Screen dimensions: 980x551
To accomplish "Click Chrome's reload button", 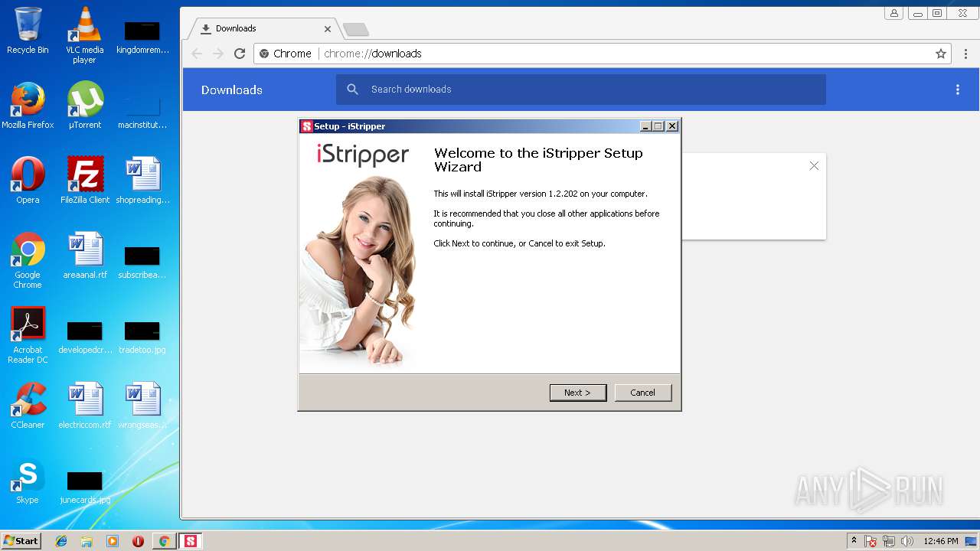I will coord(240,54).
